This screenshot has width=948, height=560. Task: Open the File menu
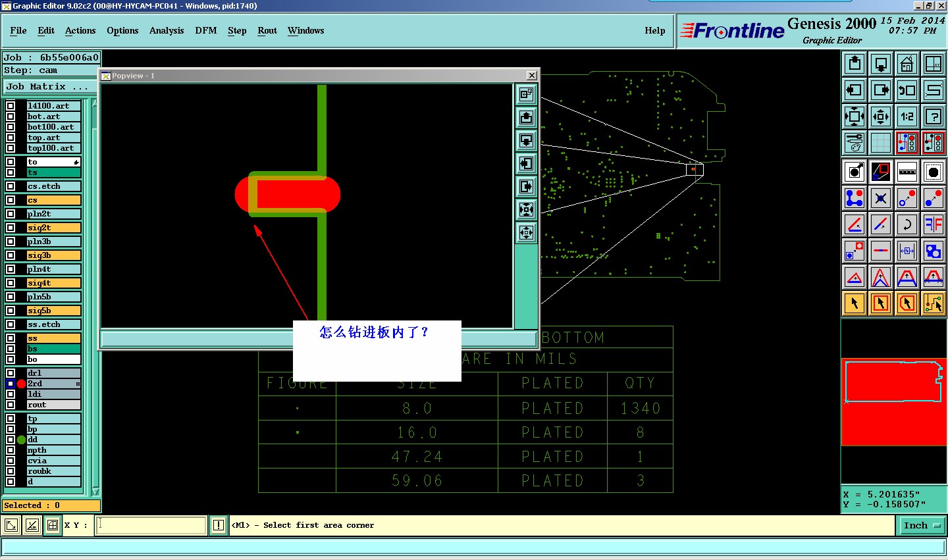tap(18, 30)
